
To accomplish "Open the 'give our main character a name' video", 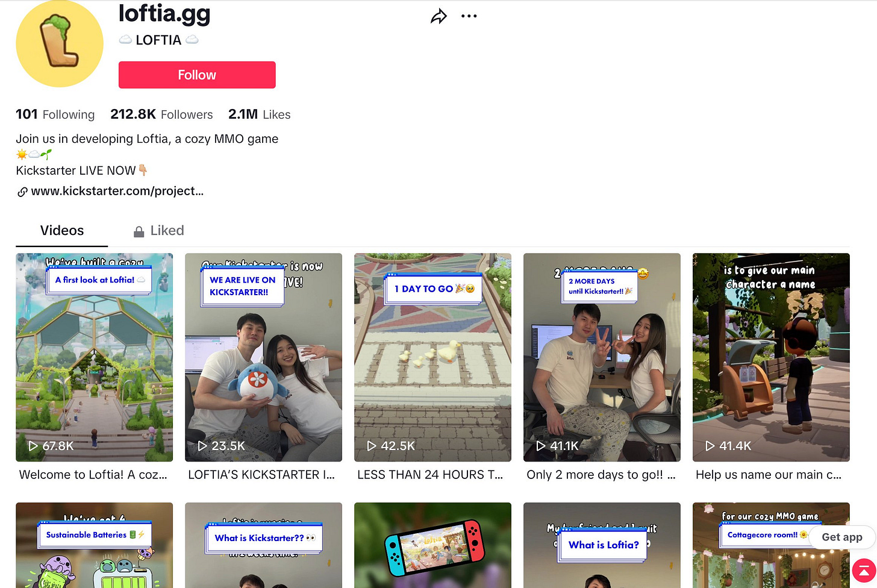I will pyautogui.click(x=771, y=357).
